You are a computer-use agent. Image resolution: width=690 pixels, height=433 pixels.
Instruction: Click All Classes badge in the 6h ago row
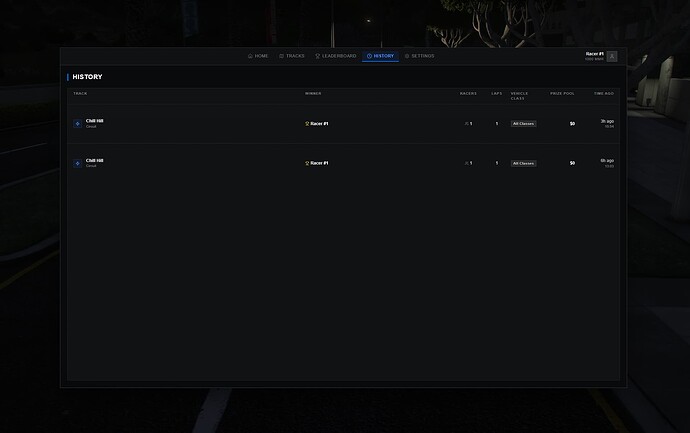tap(523, 163)
